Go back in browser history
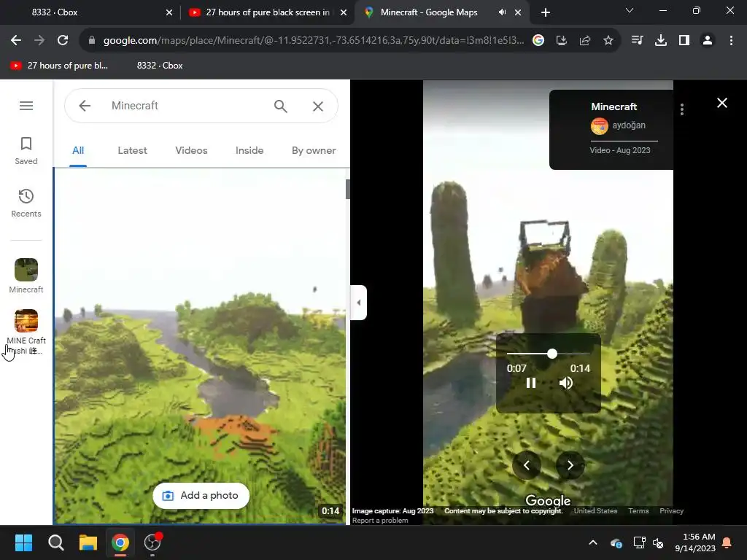Viewport: 747px width, 560px height. click(x=16, y=41)
